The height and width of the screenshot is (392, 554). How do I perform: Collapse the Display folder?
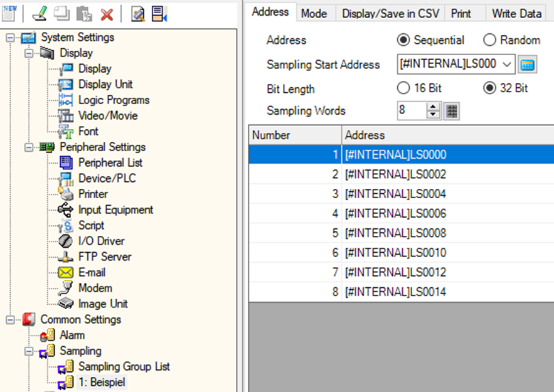tap(29, 53)
